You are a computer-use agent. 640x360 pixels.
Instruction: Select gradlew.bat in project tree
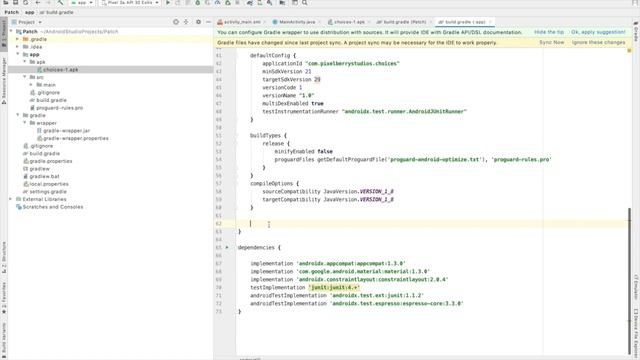(44, 176)
